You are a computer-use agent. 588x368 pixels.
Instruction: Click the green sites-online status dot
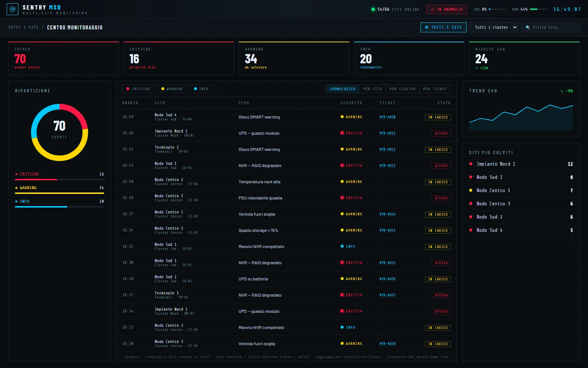point(373,9)
